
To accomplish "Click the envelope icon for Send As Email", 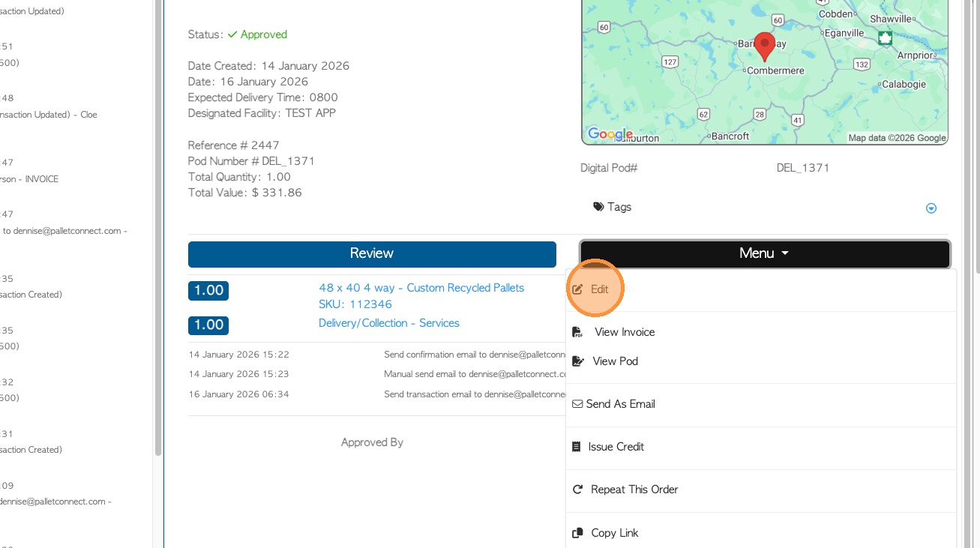I will click(577, 404).
